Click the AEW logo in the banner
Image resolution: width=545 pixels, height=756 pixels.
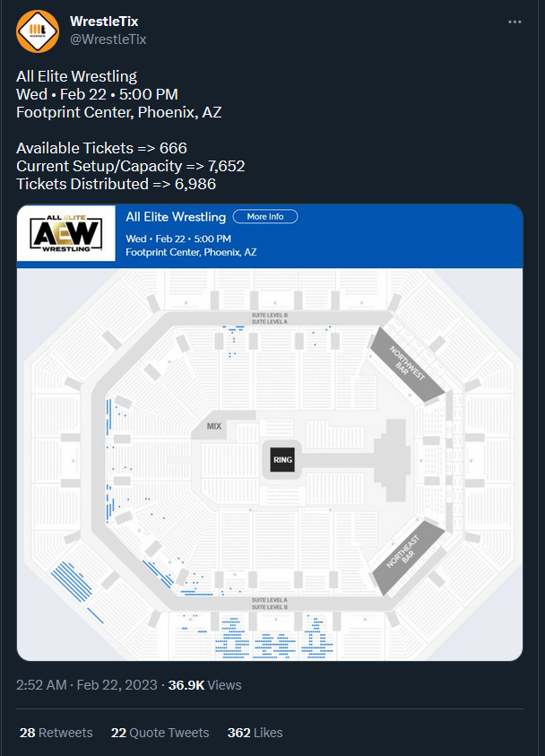[67, 233]
